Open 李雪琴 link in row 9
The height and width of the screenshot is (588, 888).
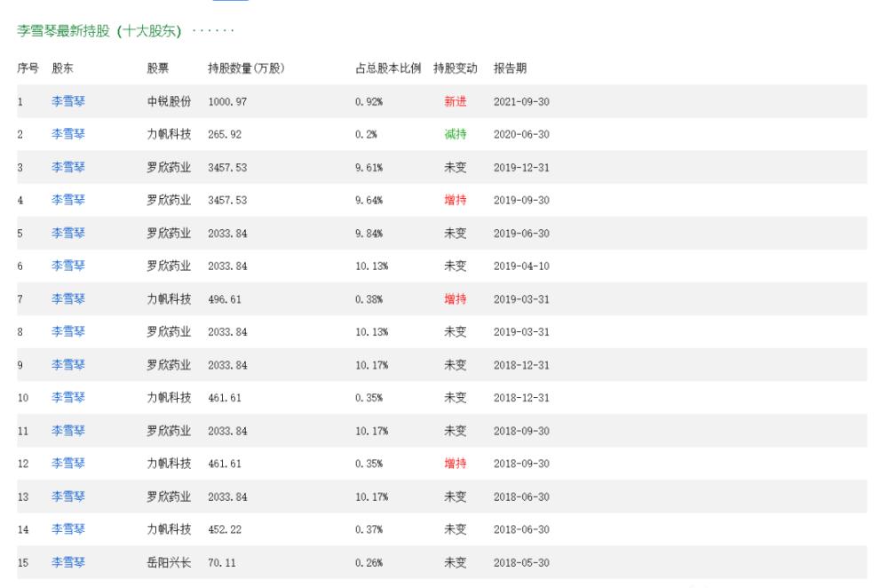tap(68, 365)
